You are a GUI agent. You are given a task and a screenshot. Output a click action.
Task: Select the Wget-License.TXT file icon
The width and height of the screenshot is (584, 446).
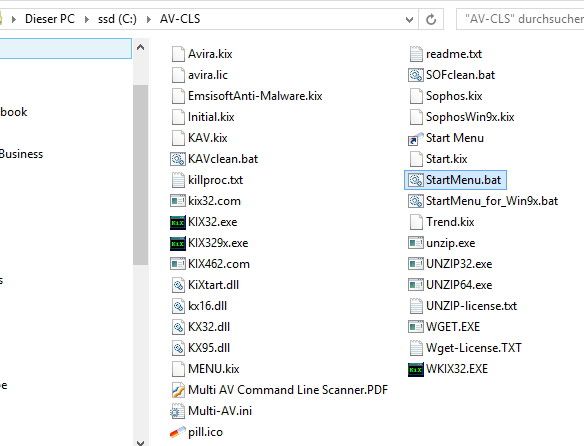tap(416, 348)
